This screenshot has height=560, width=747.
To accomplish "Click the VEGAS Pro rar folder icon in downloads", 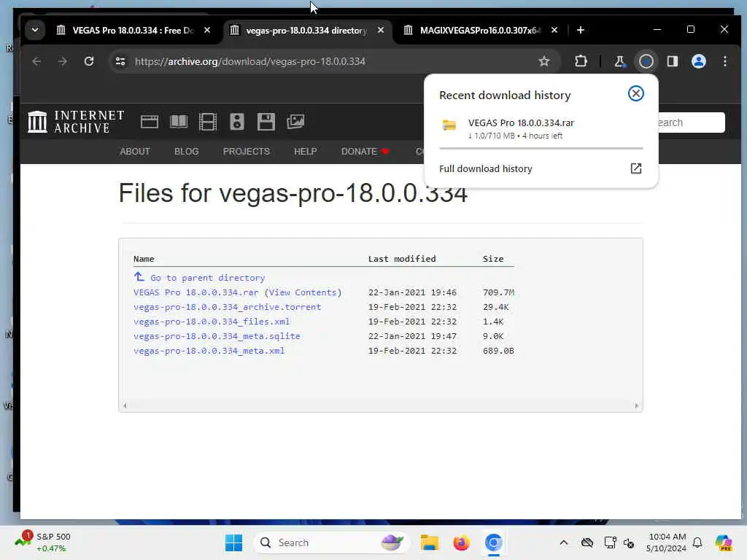I will pyautogui.click(x=449, y=125).
